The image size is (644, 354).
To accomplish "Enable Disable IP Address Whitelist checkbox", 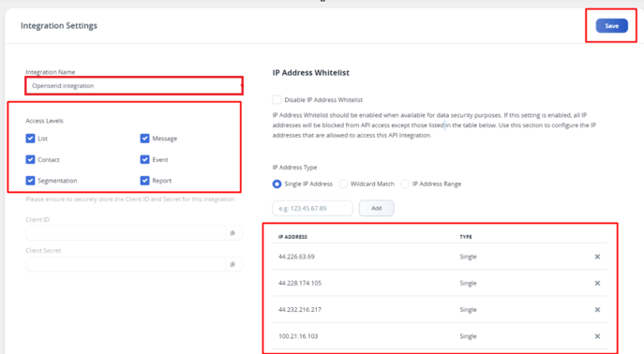I will coord(277,99).
